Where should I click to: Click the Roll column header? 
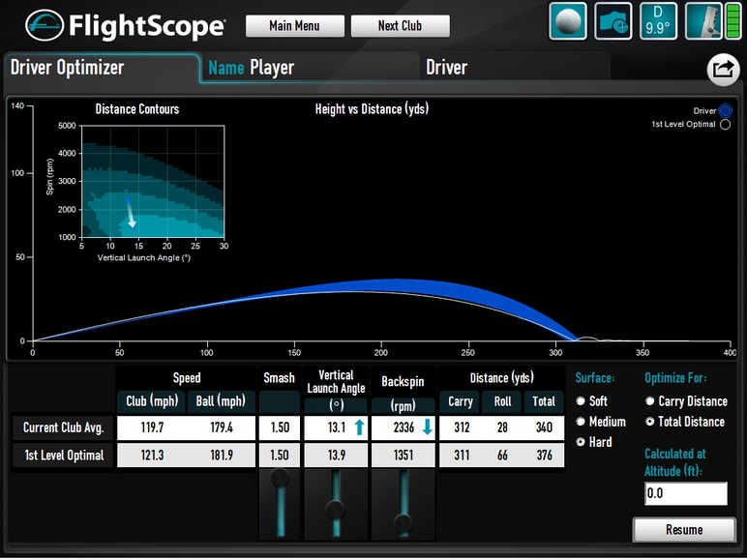(502, 402)
